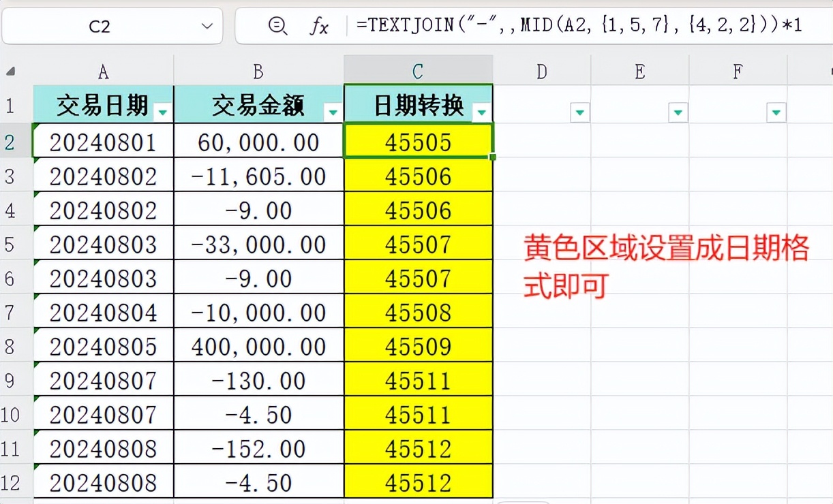
Task: Click the zoom formula icon in formula bar
Action: pos(277,27)
